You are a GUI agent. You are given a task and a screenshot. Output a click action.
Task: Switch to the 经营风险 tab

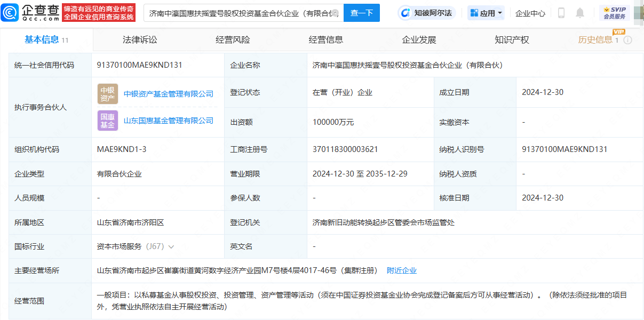click(x=233, y=40)
